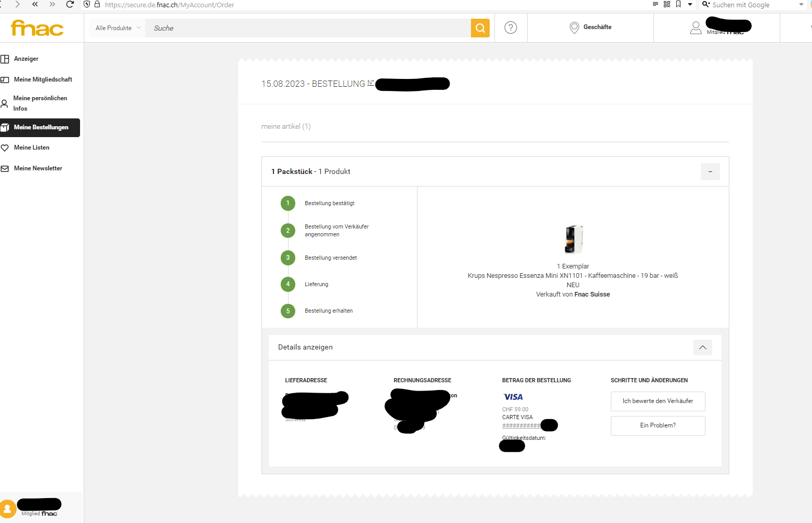
Task: Click the Fnac Suisse seller link
Action: pyautogui.click(x=592, y=294)
